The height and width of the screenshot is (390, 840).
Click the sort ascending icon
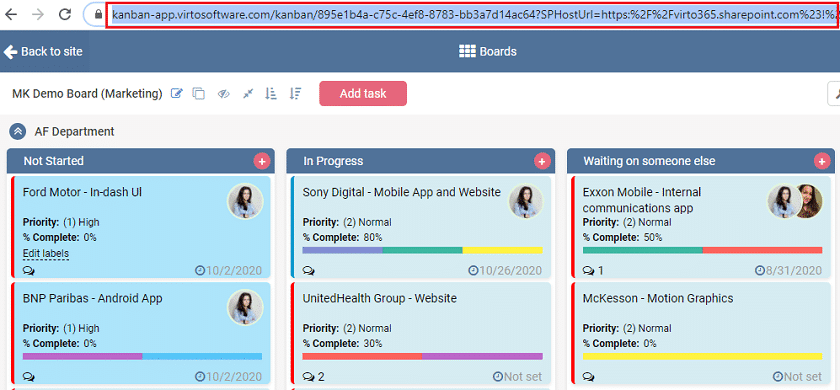(x=271, y=94)
